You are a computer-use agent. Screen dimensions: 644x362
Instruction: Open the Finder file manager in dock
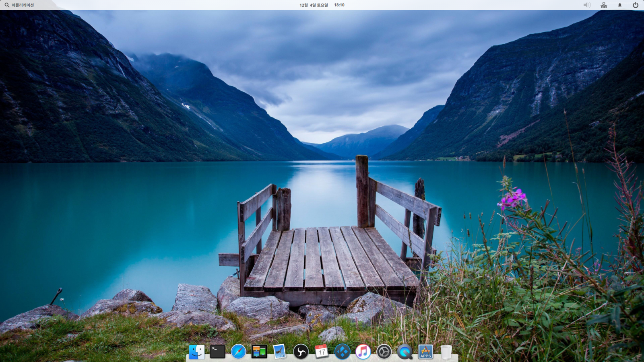[197, 352]
